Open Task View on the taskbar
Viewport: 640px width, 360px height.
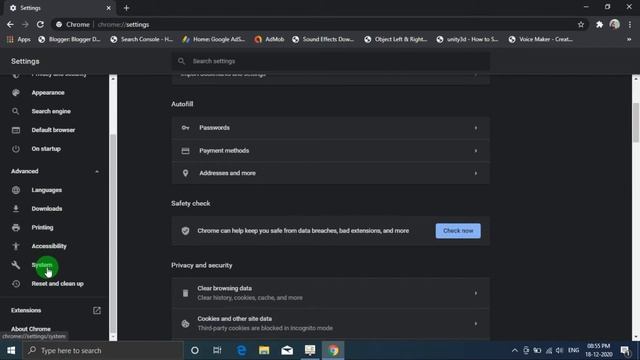coord(217,350)
